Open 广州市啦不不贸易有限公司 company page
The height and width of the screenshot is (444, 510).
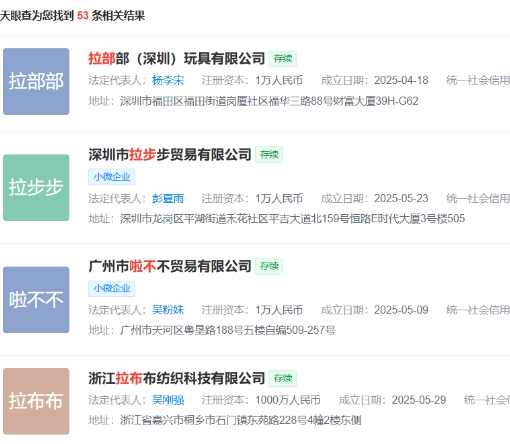[x=170, y=266]
